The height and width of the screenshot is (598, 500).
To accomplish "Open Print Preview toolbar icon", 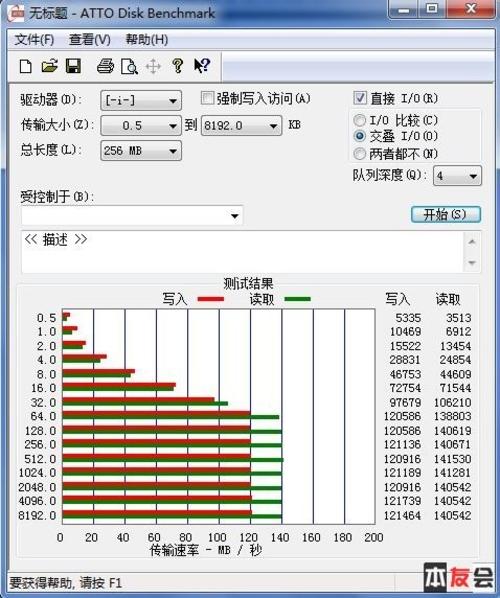I will pyautogui.click(x=129, y=66).
